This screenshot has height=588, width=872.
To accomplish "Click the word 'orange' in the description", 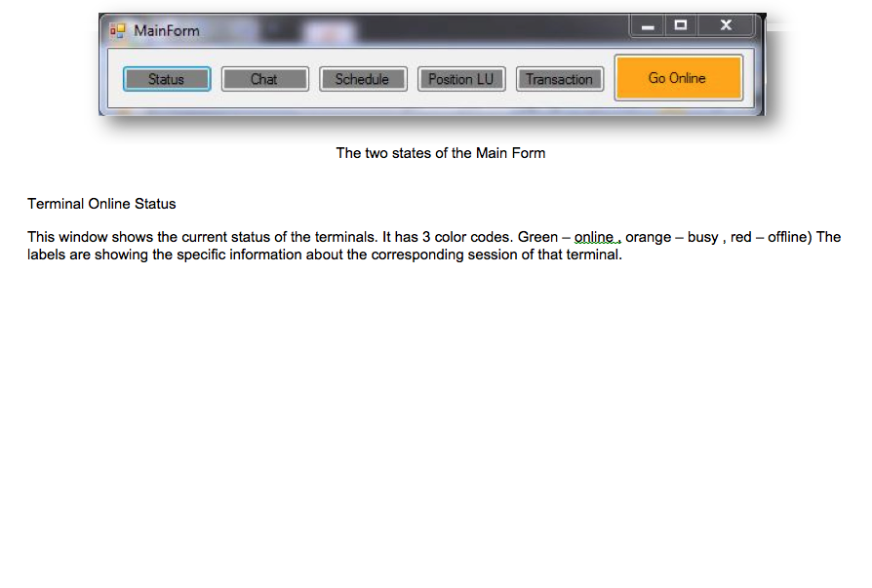I will [x=648, y=237].
